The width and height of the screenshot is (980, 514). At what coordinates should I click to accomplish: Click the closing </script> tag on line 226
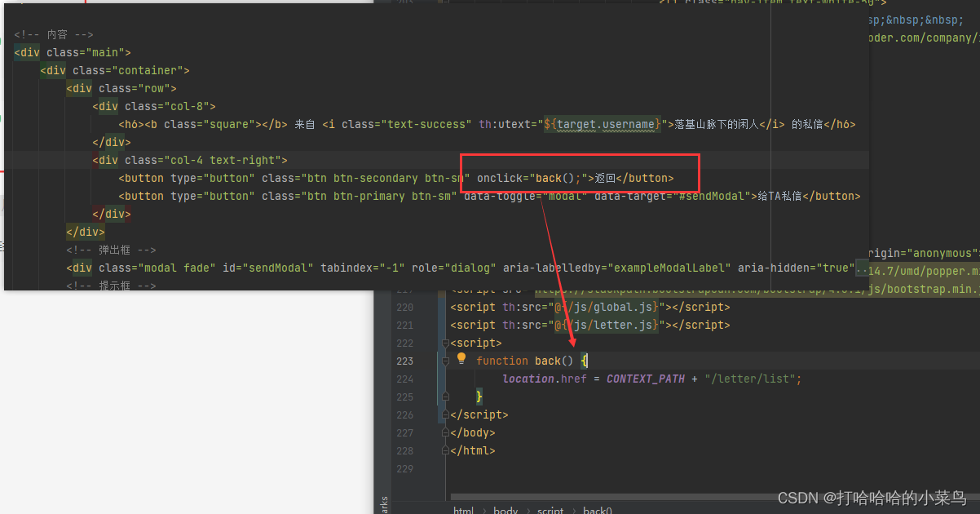point(479,415)
